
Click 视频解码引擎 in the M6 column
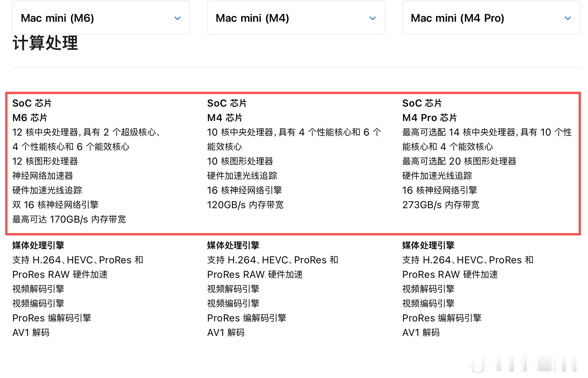(38, 289)
